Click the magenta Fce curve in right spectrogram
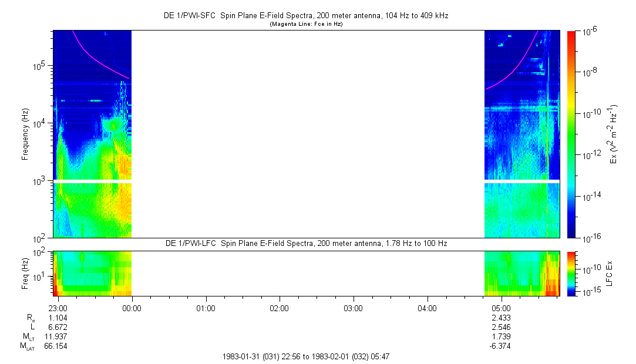 coord(512,74)
